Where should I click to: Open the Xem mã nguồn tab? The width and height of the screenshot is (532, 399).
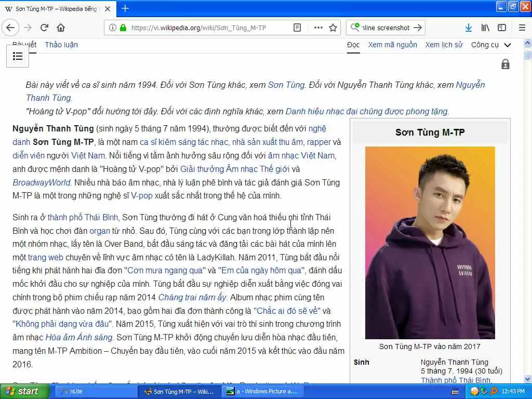[393, 45]
